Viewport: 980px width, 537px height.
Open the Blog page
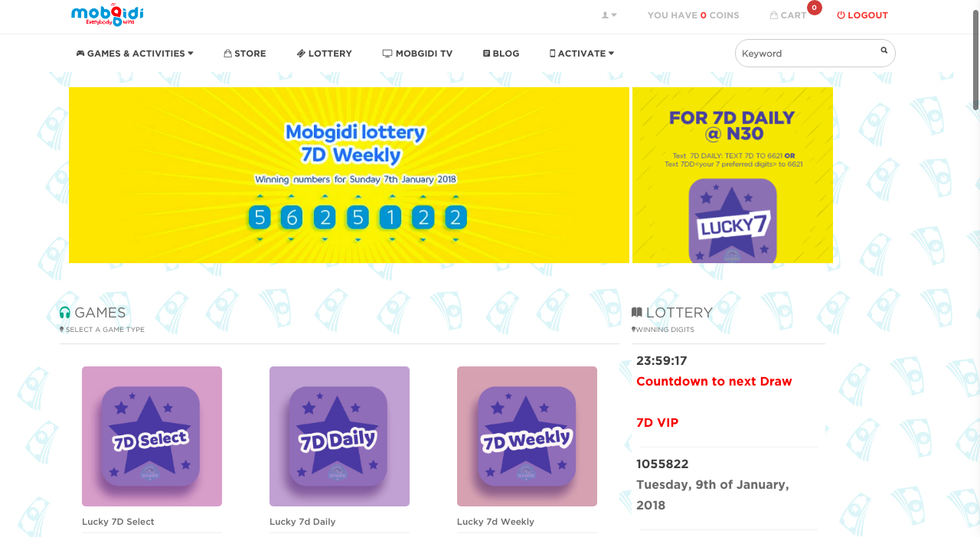(501, 54)
